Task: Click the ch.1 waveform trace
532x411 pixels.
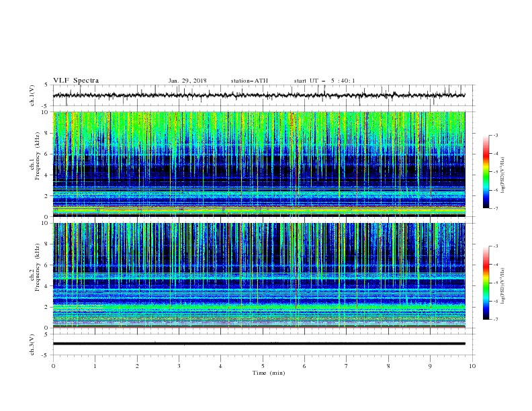Action: [x=259, y=95]
